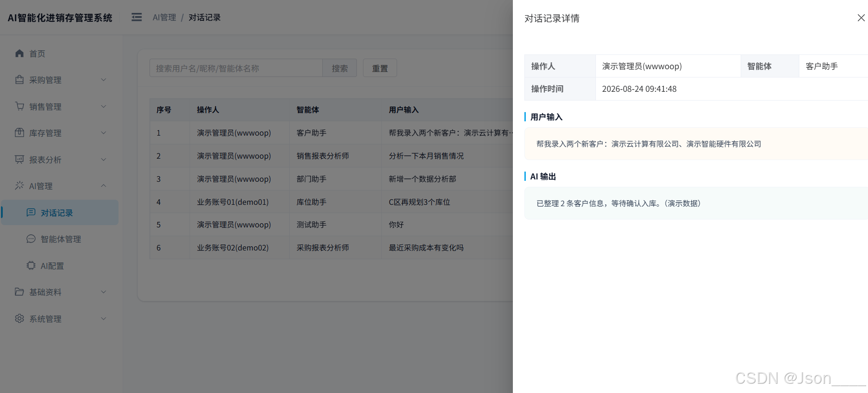Click the 采购管理 clipboard icon
This screenshot has width=868, height=393.
click(x=19, y=80)
